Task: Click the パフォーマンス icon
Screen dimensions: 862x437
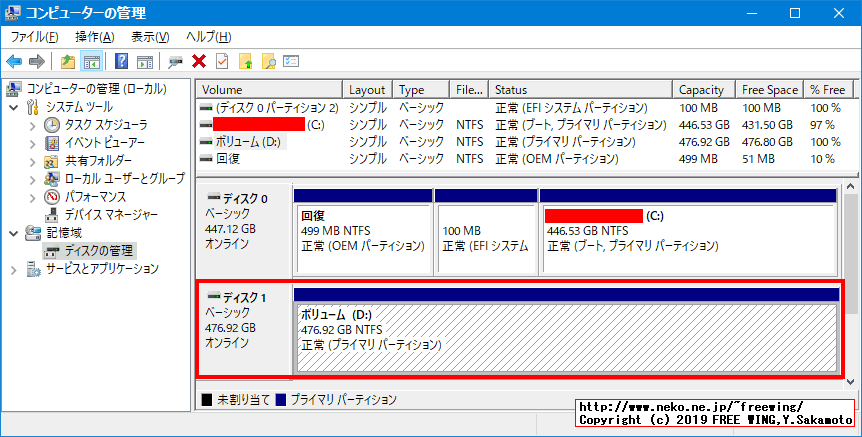Action: point(52,197)
